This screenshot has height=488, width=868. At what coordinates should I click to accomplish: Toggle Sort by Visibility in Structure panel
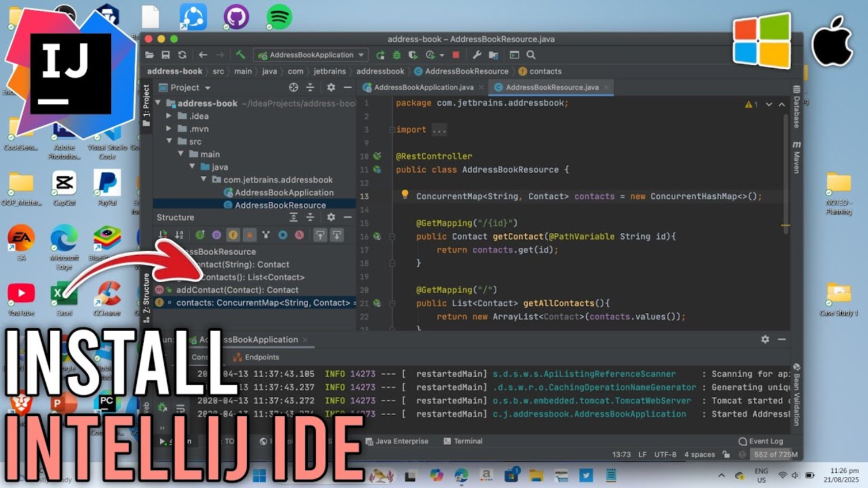[x=163, y=235]
